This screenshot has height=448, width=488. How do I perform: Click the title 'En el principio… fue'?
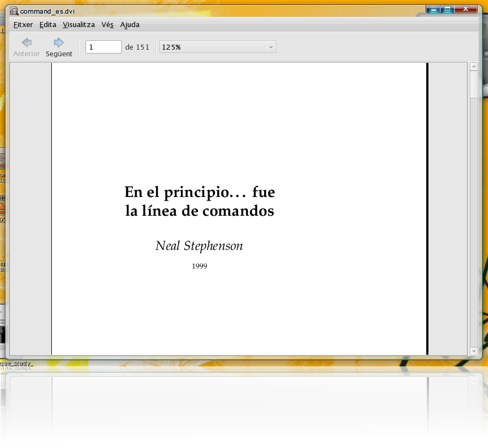coord(200,193)
